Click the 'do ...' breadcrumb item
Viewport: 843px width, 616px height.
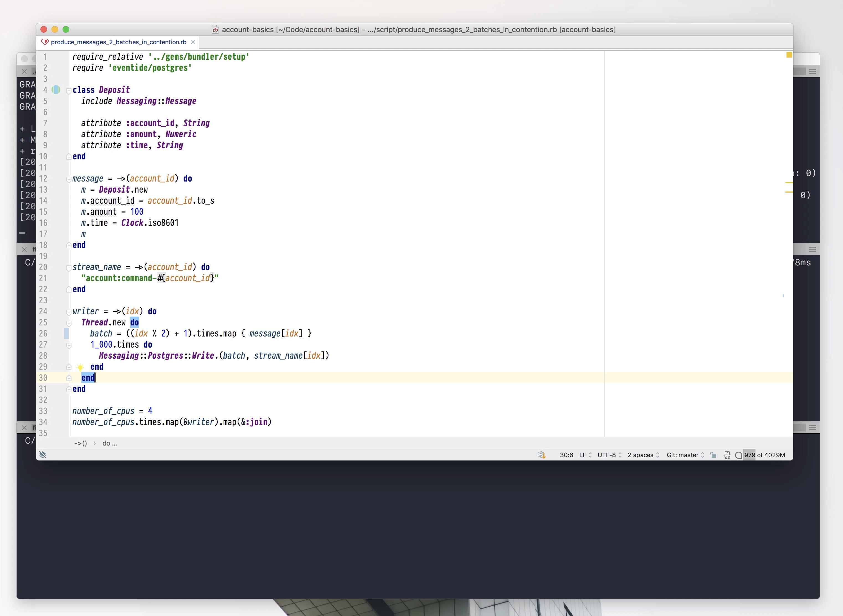coord(109,443)
